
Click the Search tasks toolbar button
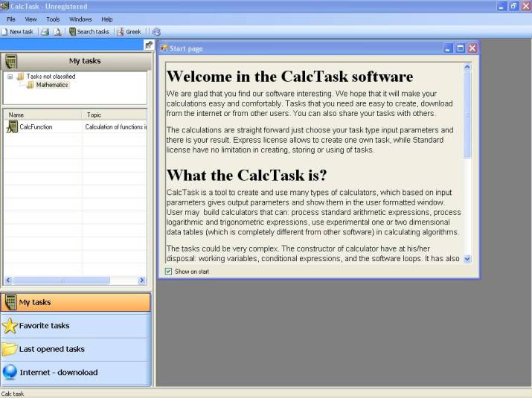tap(89, 32)
